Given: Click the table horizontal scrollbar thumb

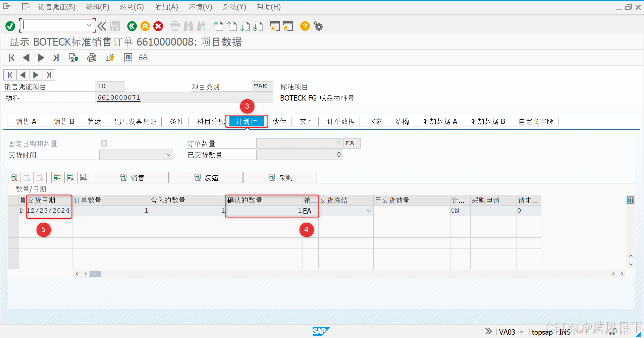Looking at the screenshot, I should (x=95, y=274).
